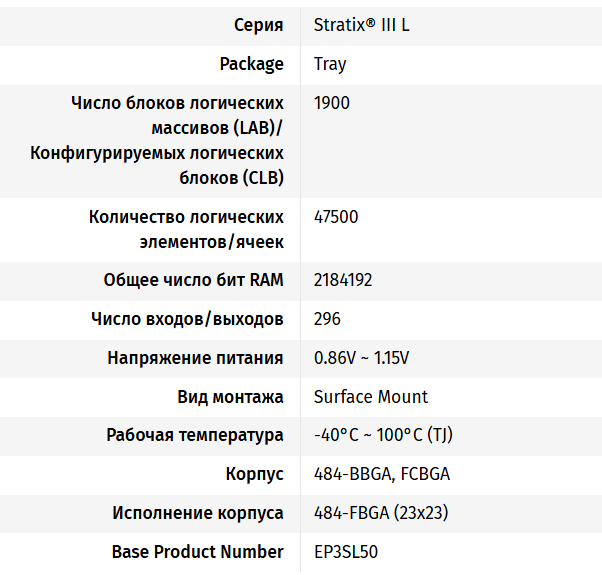
Task: Click the "Package" label
Action: pos(251,64)
